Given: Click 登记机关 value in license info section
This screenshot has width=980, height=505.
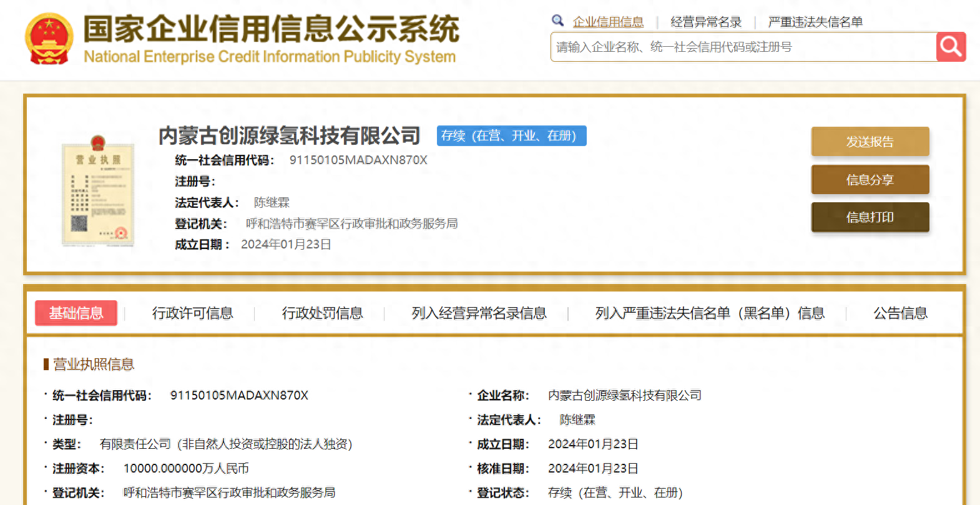Looking at the screenshot, I should click(229, 493).
